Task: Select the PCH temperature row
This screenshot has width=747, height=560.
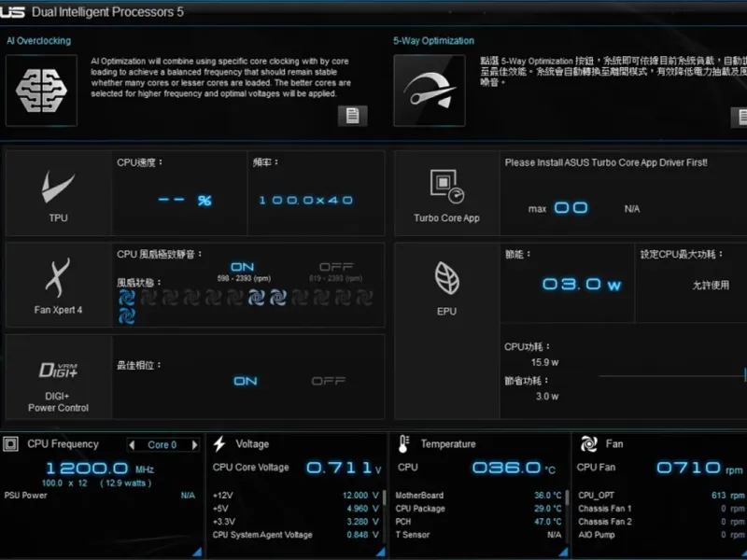Action: click(x=479, y=522)
